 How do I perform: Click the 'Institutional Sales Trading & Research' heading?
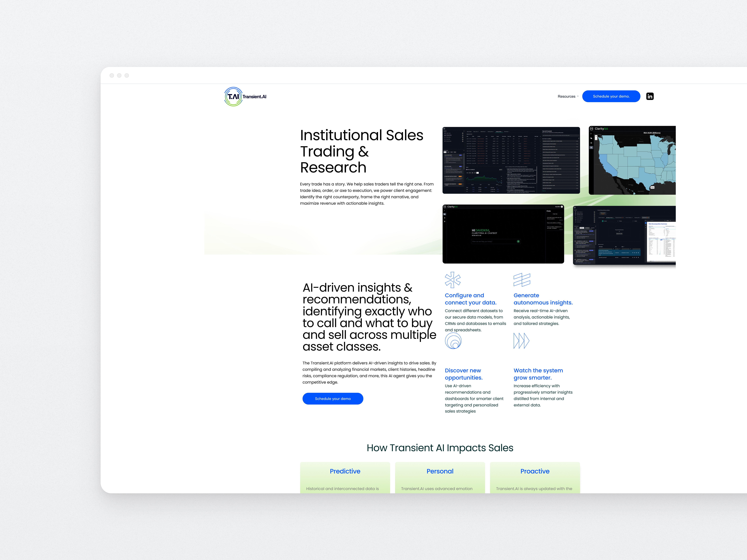pyautogui.click(x=362, y=151)
